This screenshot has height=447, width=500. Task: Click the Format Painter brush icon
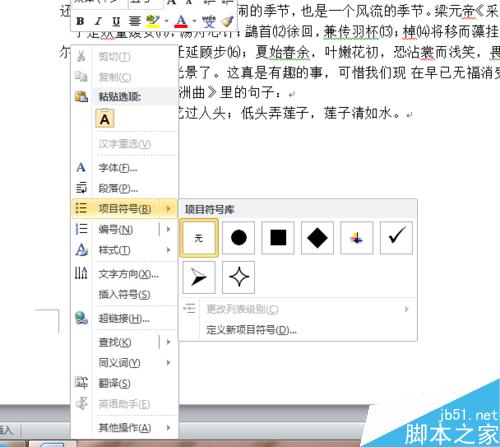click(228, 22)
